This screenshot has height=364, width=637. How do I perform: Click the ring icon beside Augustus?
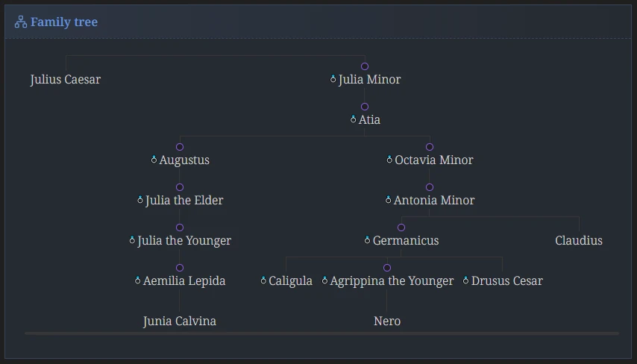(154, 160)
